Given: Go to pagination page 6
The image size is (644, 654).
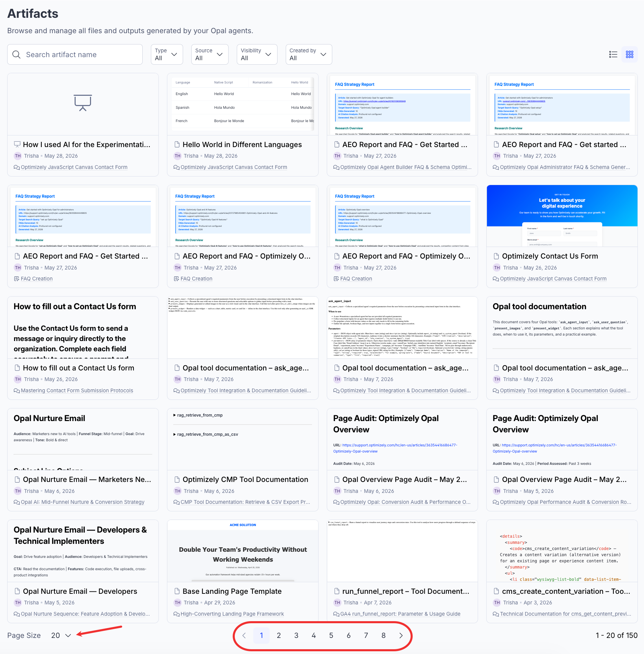Looking at the screenshot, I should click(349, 636).
